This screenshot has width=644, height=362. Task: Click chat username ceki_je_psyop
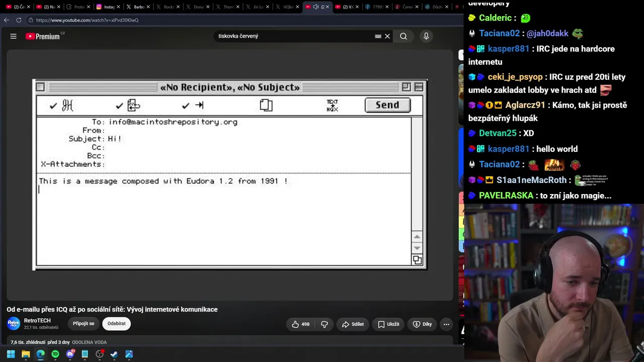(515, 77)
